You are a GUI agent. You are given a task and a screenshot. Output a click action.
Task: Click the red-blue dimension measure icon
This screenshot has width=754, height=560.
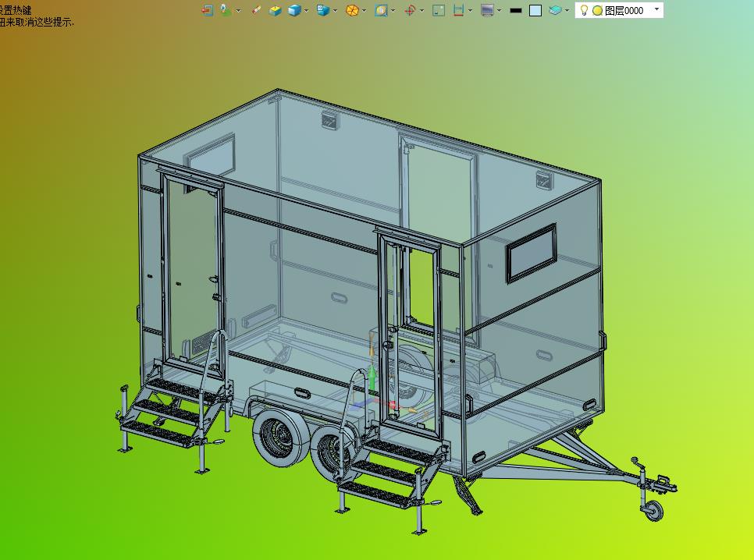[x=458, y=10]
